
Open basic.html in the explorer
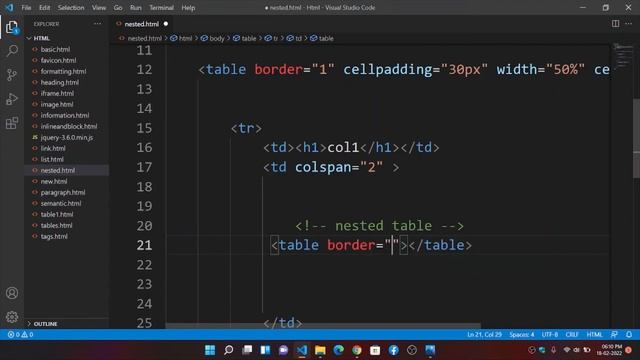click(67, 49)
